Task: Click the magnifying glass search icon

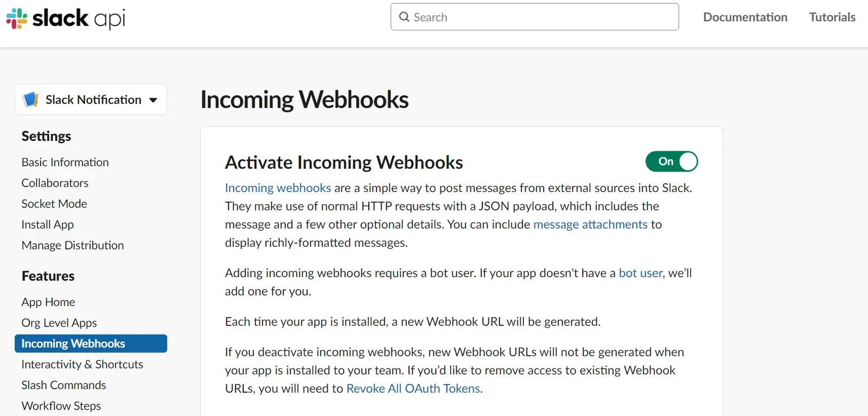Action: coord(404,17)
